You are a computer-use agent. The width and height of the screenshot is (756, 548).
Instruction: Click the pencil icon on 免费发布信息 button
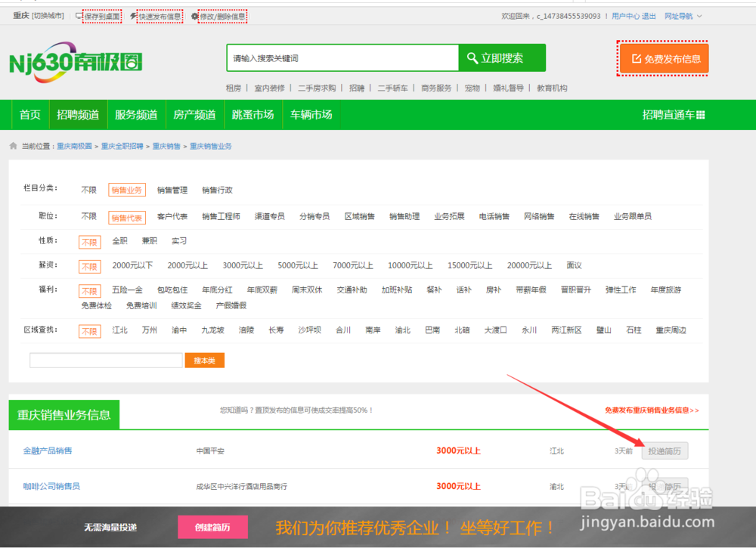point(637,57)
